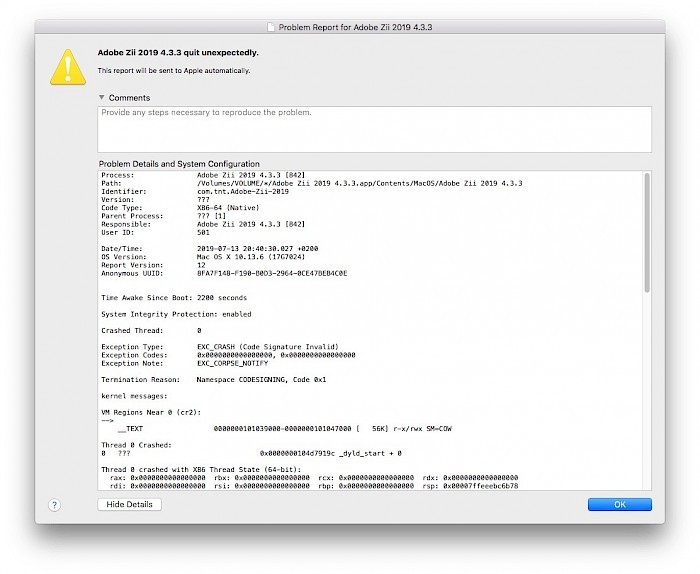Click the document icon in title bar
The image size is (700, 574).
click(x=271, y=27)
